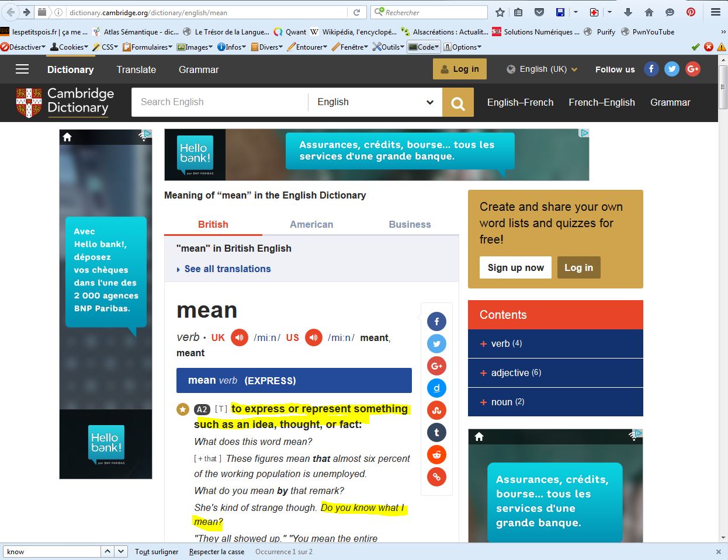Play the US pronunciation audio
728x560 pixels.
(314, 338)
